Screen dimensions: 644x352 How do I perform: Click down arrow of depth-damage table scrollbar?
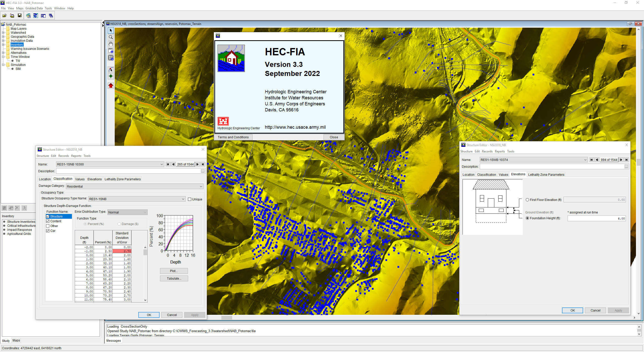[145, 300]
